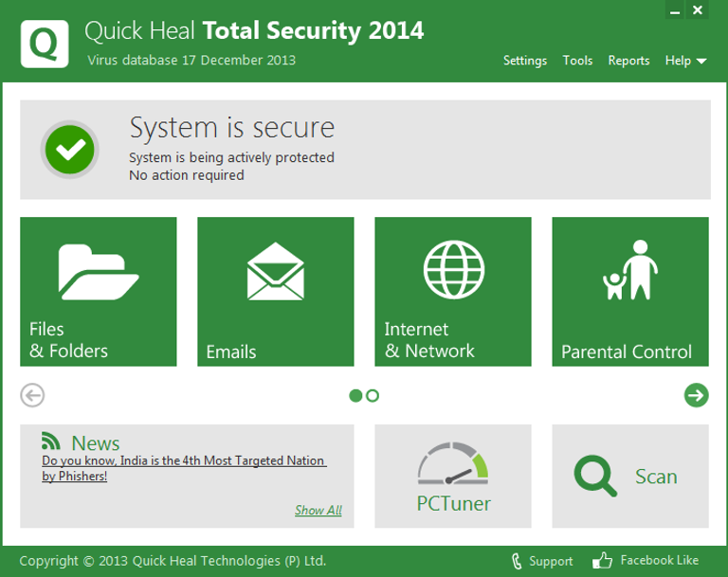Click the grayed-out left arrow
Viewport: 728px width, 577px height.
[x=32, y=395]
